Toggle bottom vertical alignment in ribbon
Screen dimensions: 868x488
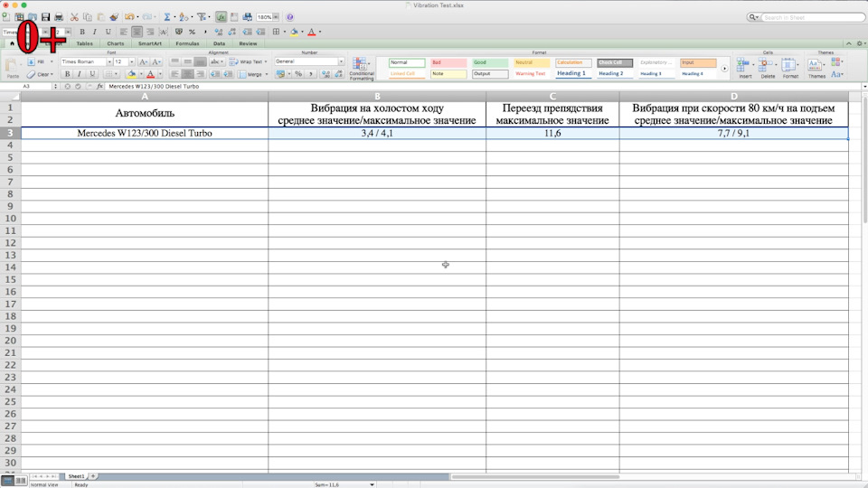pos(201,61)
